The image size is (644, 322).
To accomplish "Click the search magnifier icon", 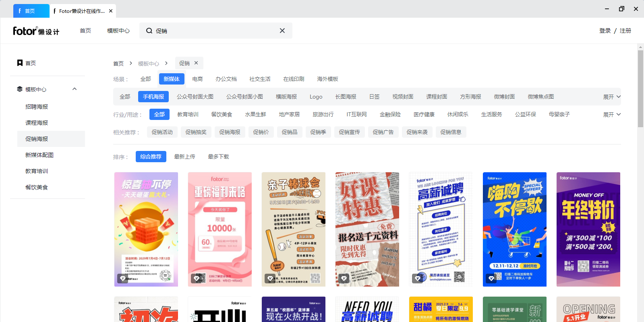I will (x=149, y=31).
